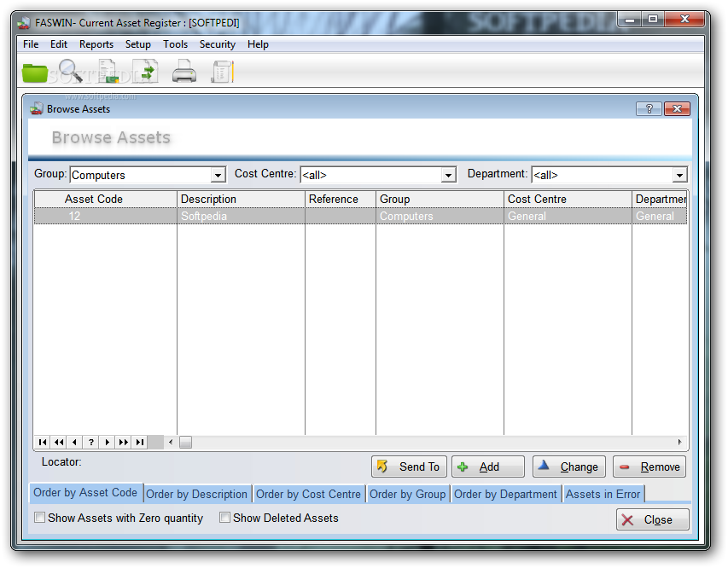Click the Change button
This screenshot has width=728, height=568.
click(x=568, y=467)
